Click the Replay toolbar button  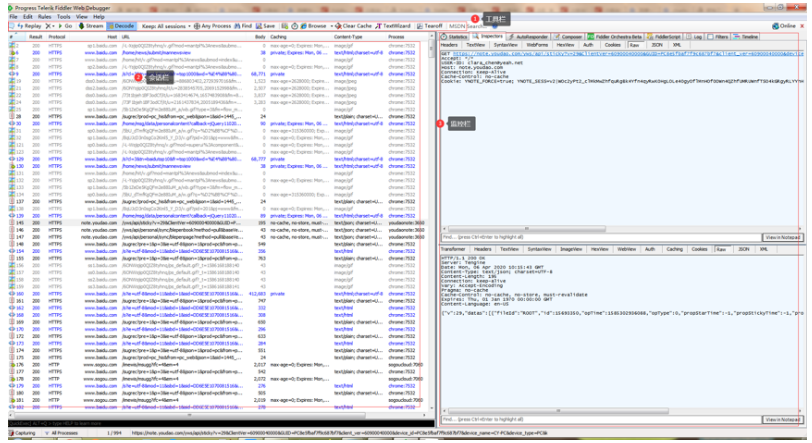pos(30,26)
